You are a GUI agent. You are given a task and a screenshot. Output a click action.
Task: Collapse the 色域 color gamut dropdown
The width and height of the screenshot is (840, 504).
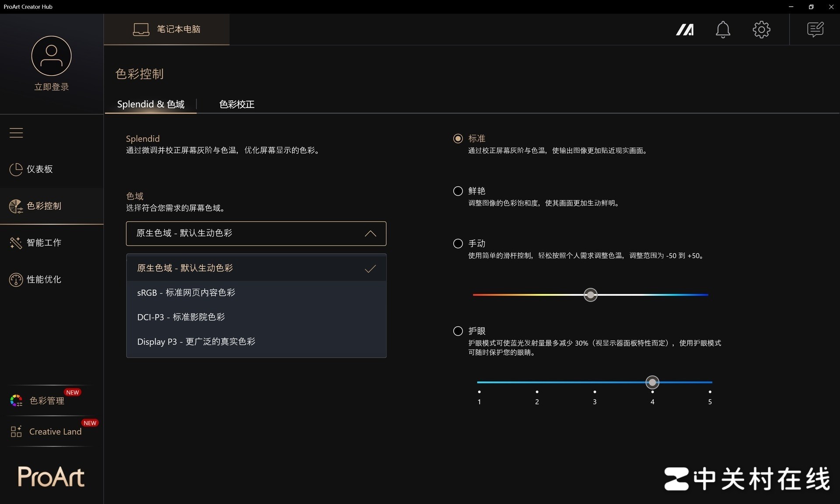coord(256,234)
